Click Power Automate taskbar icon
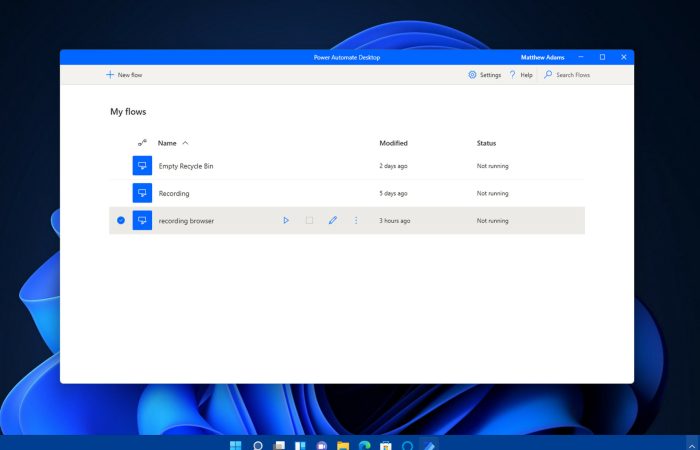Screen dimensions: 700x450 coord(429,445)
